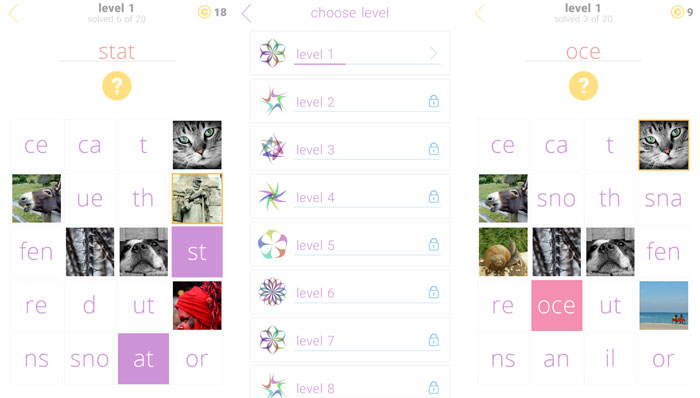Tap the coin icon showing 9
The width and height of the screenshot is (700, 398).
pyautogui.click(x=677, y=12)
